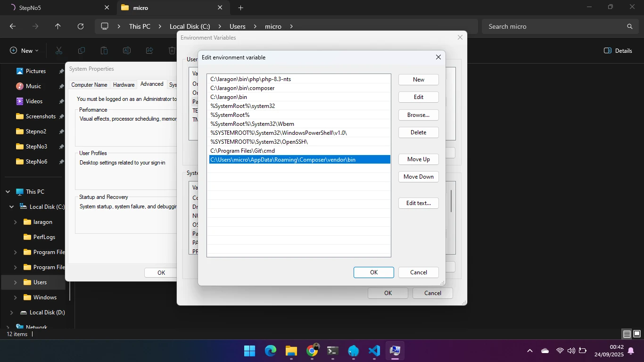Open the New dropdown in the toolbar

pos(25,50)
